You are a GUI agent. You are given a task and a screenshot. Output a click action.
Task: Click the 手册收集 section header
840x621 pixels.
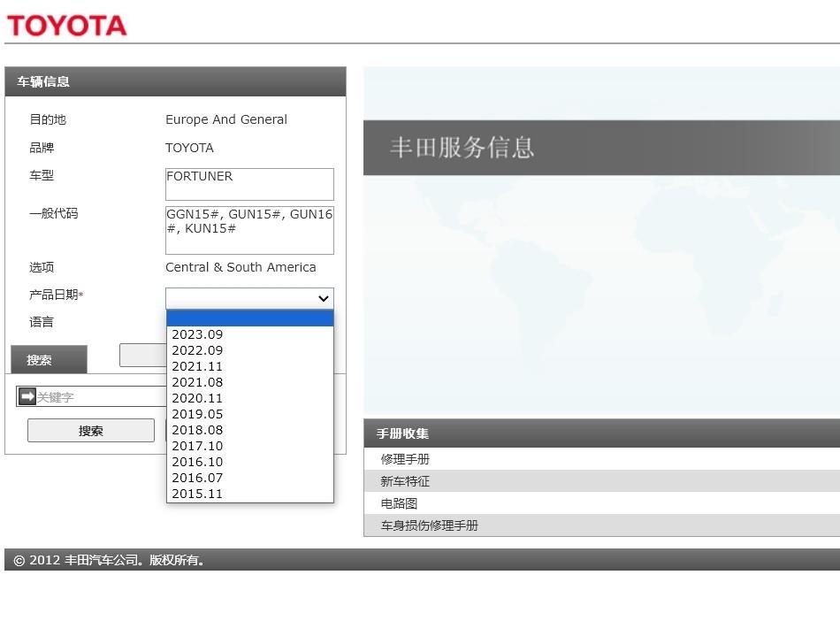[601, 433]
